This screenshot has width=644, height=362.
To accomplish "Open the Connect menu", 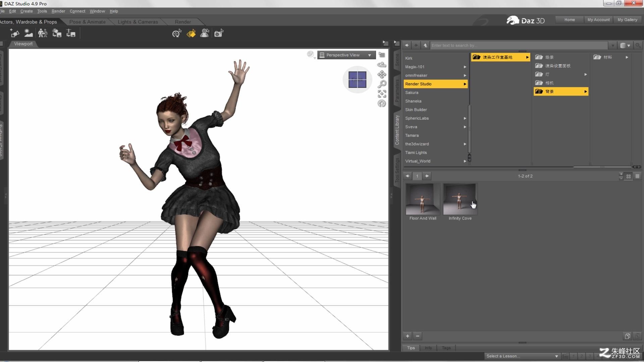I will [77, 11].
